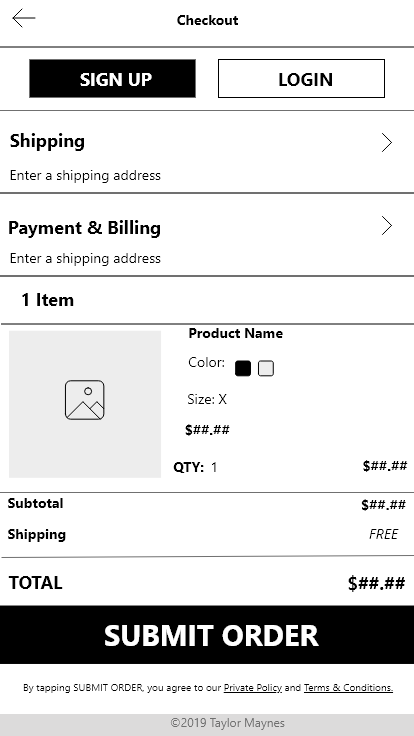Go back using the left arrow icon

coord(24,18)
